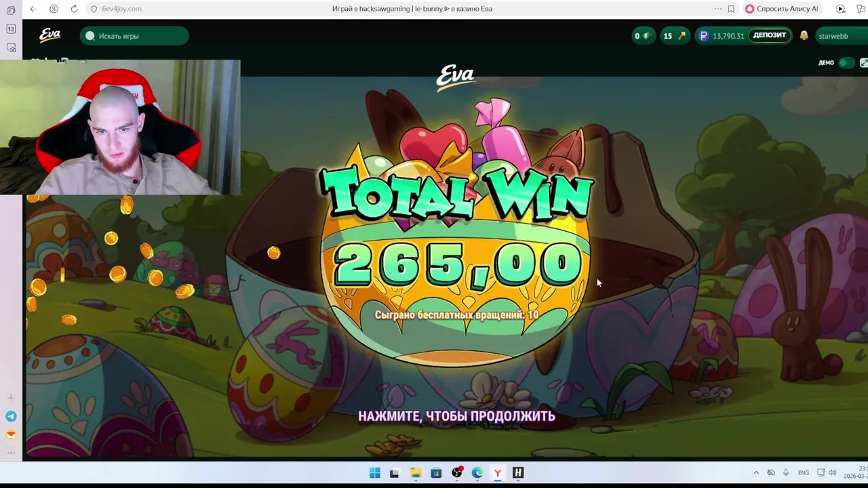Open the Deposit button
The image size is (868, 488).
click(x=770, y=35)
